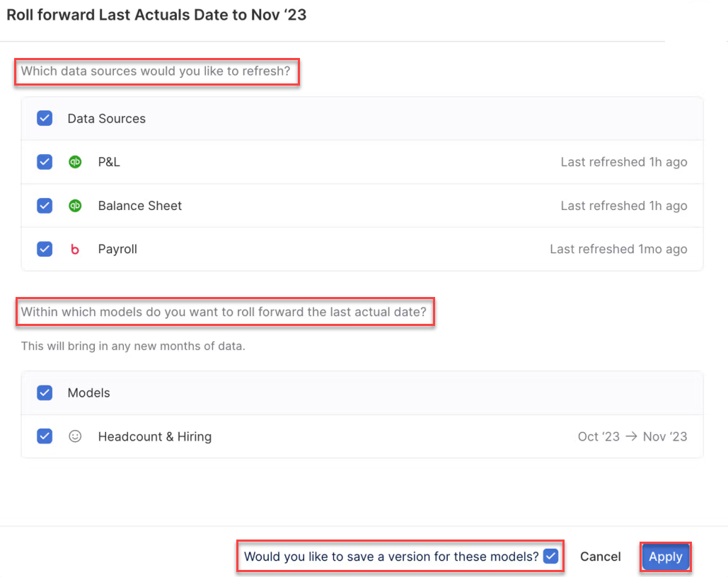
Task: Uncheck the P&L data source checkbox
Action: coord(45,162)
